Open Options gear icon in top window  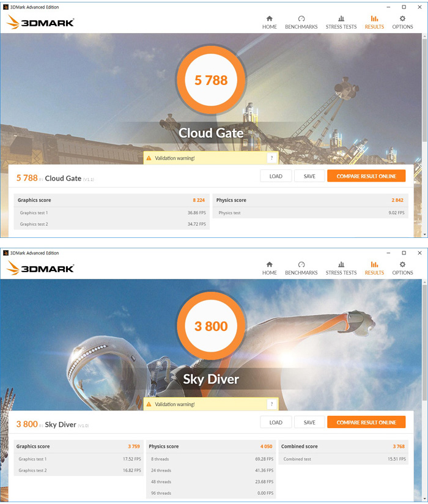[x=402, y=18]
